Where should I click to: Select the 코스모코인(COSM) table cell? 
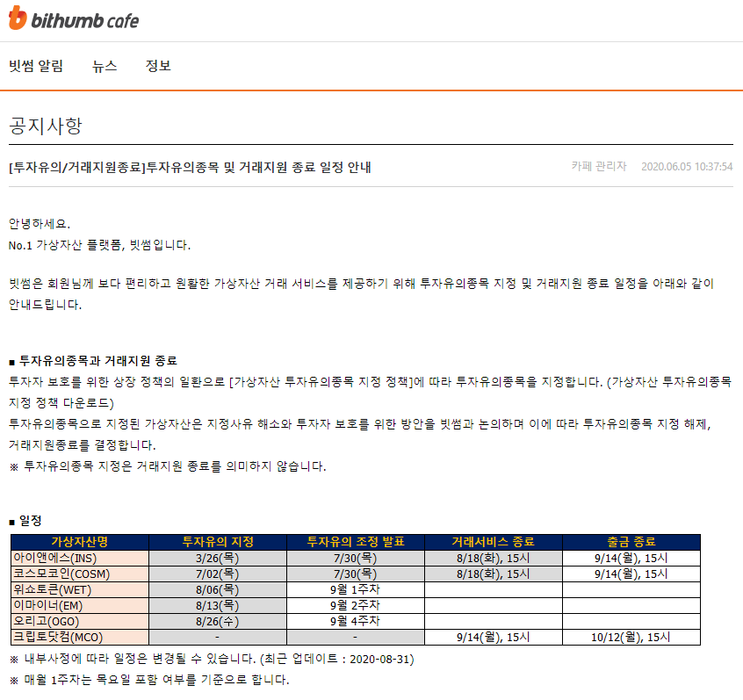[80, 574]
